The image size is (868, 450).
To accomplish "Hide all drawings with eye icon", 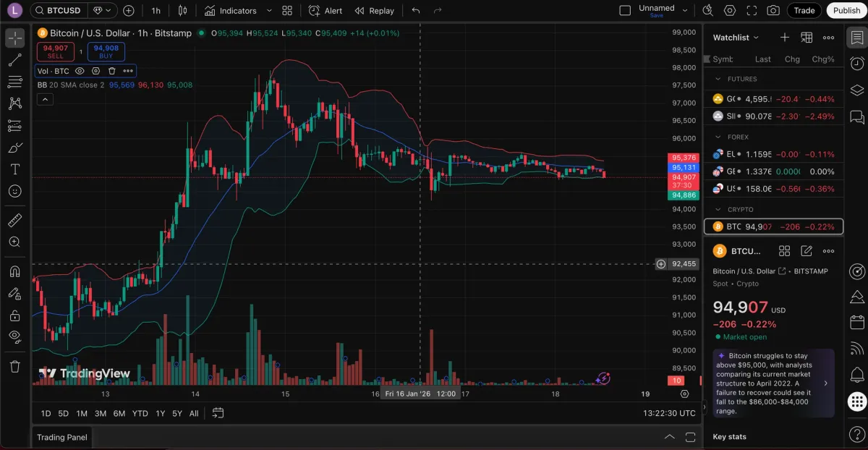I will click(x=14, y=336).
